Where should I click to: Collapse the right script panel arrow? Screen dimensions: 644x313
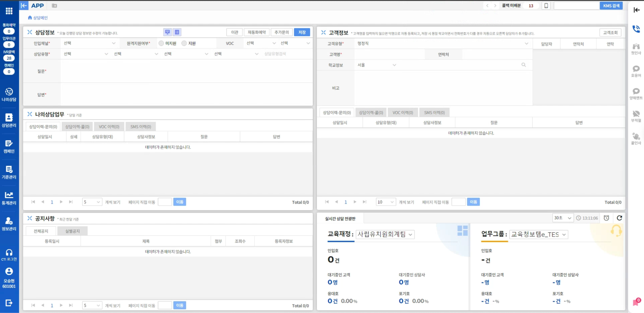[636, 10]
